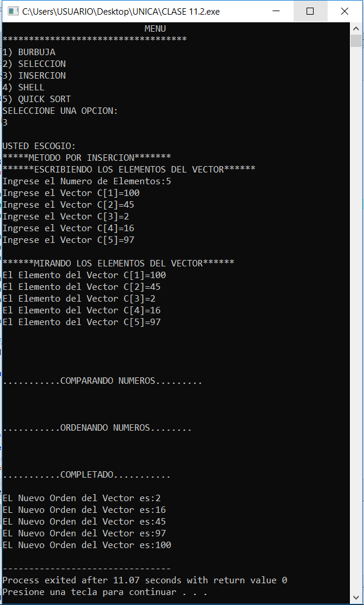Viewport: 364px width, 605px height.
Task: Click the 'COMPARANDO NUMEROS' line
Action: (103, 381)
